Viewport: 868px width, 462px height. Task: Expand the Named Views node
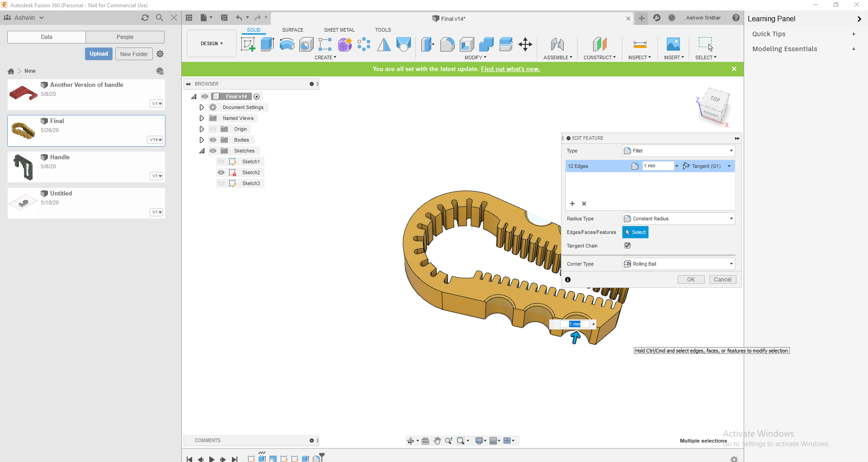(x=202, y=118)
